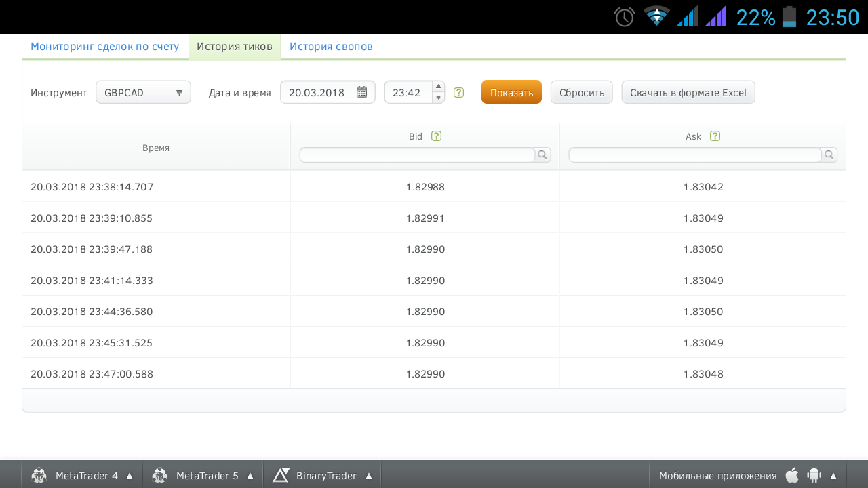
Task: Click Скачать в формате Excel button
Action: pos(688,92)
